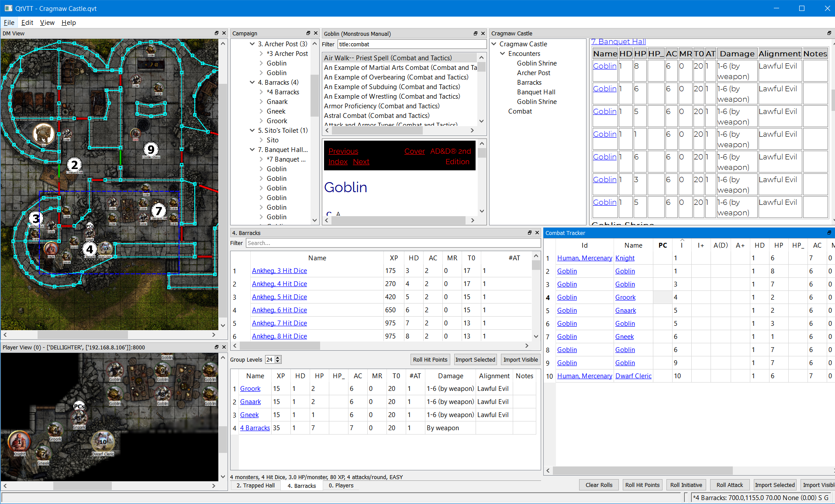
Task: Click Import Visible in Barracks panel
Action: click(x=521, y=359)
